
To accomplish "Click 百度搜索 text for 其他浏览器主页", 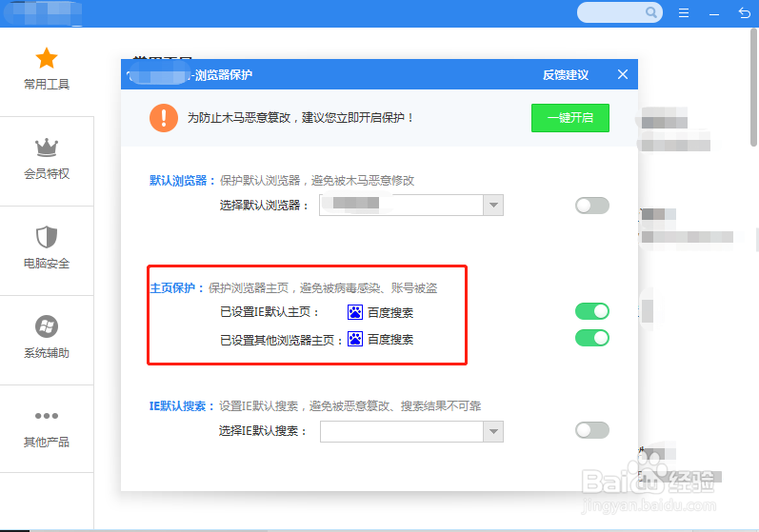I will pos(390,340).
